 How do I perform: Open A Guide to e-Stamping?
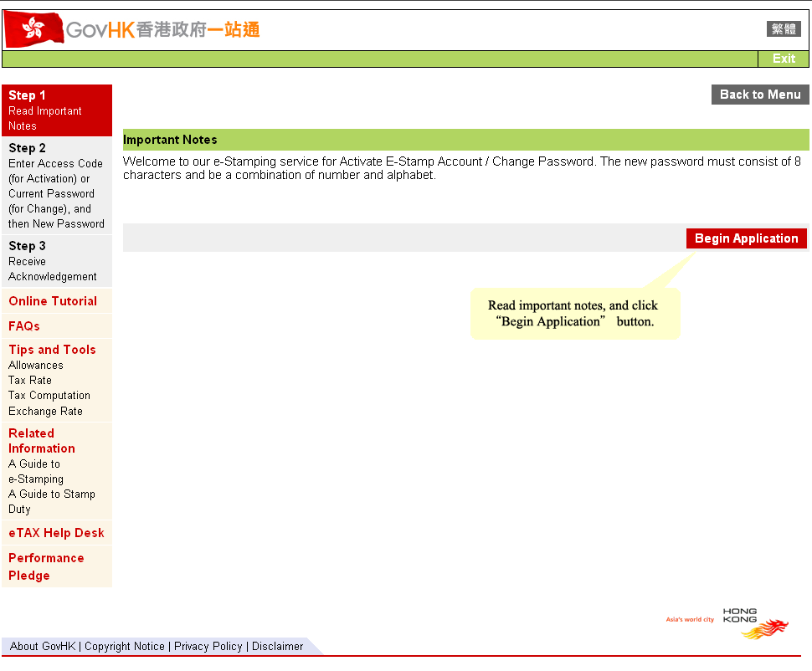pos(35,471)
